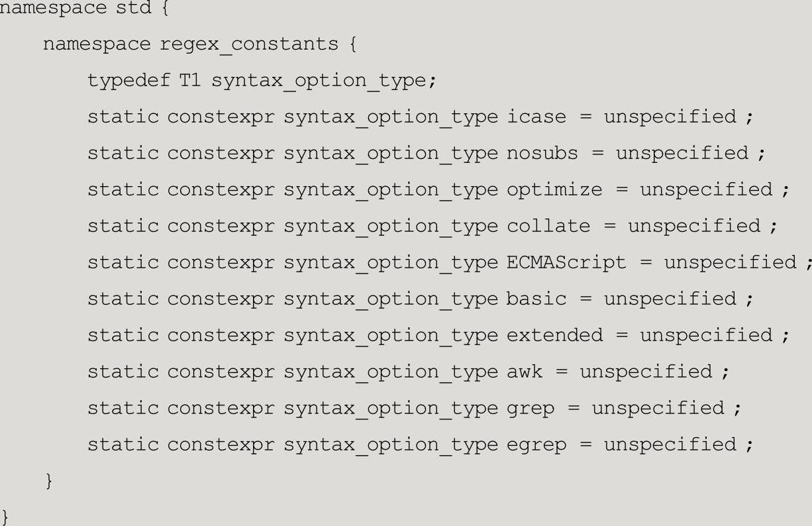Click the closing brace of regex_constants namespace
This screenshot has width=812, height=526.
48,480
